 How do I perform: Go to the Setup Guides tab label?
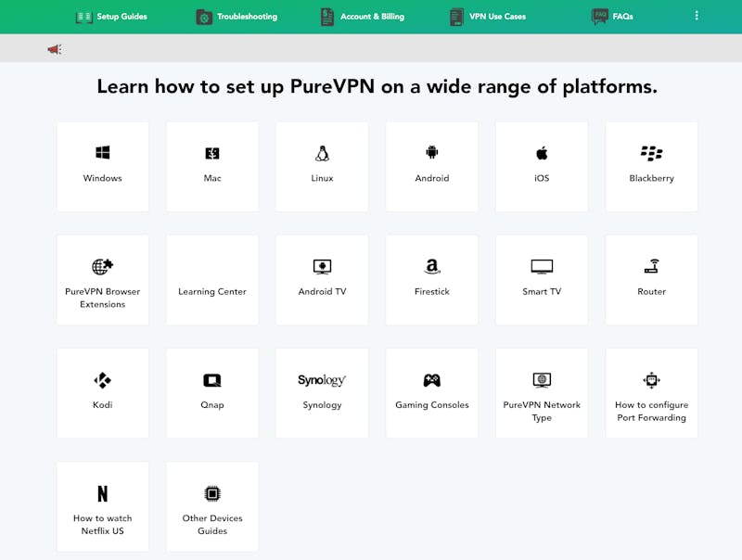click(x=122, y=17)
